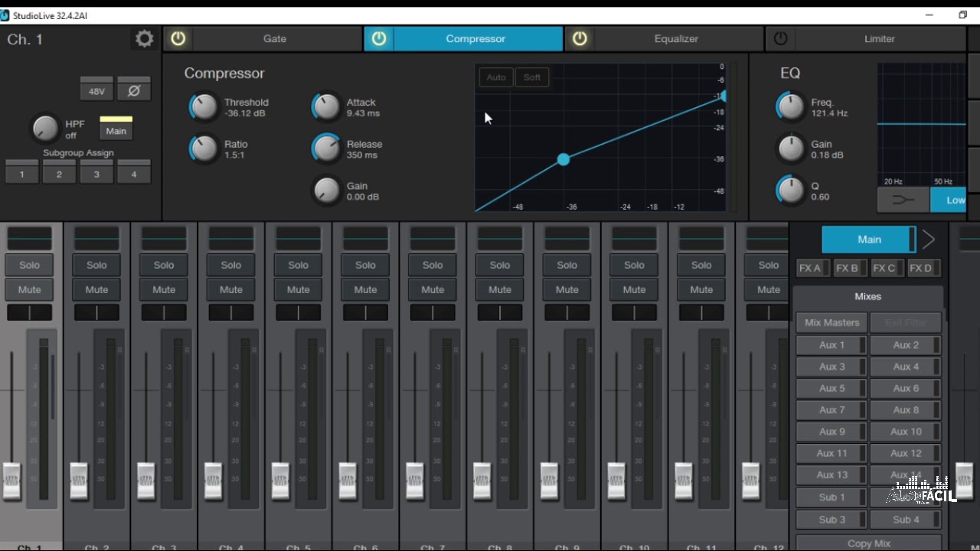Select the Low EQ band button
This screenshot has height=551, width=980.
949,200
